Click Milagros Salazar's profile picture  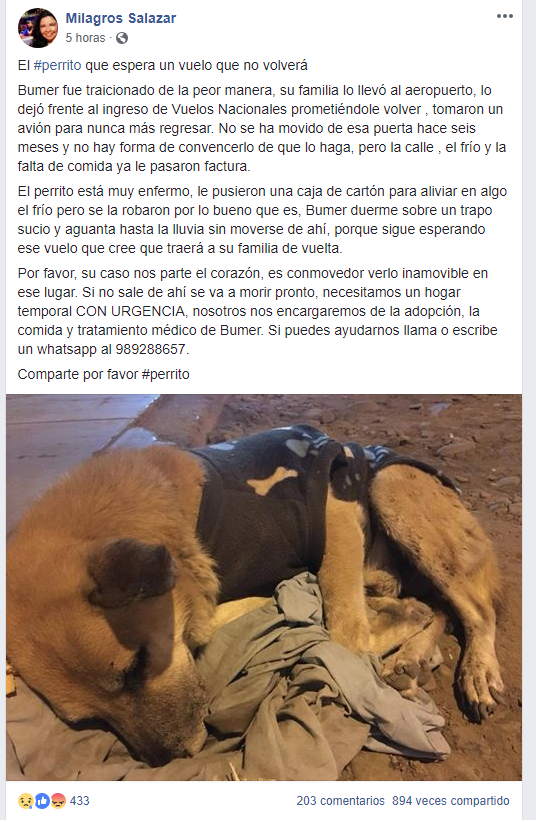click(38, 28)
